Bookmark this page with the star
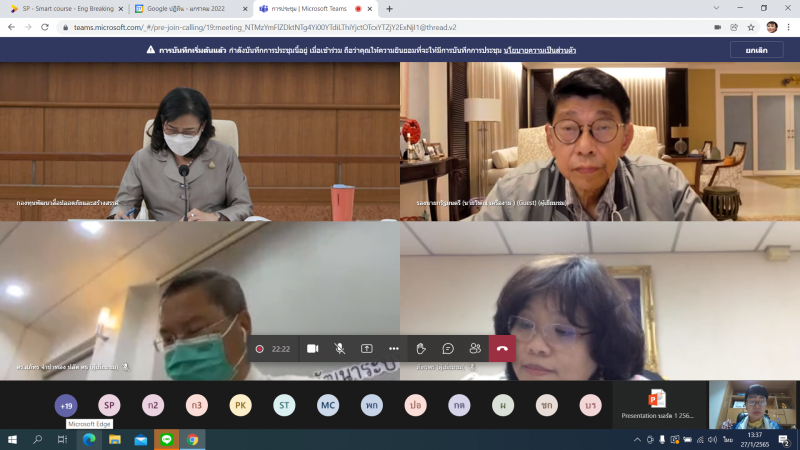This screenshot has width=800, height=450. click(751, 28)
